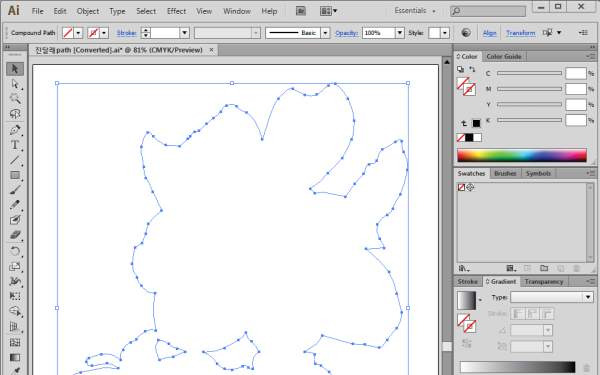Select the Selection tool (black arrow)
600x375 pixels.
point(15,69)
